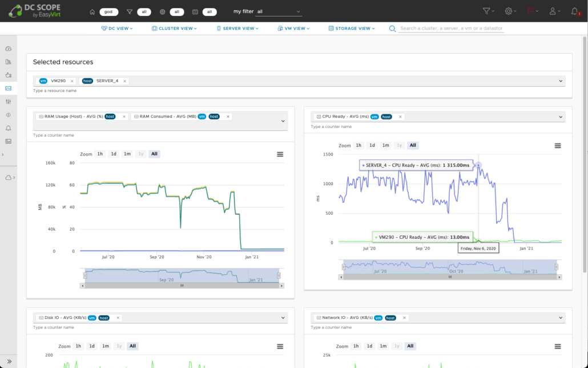This screenshot has height=368, width=588.
Task: Click the home icon in top bar
Action: (x=92, y=12)
